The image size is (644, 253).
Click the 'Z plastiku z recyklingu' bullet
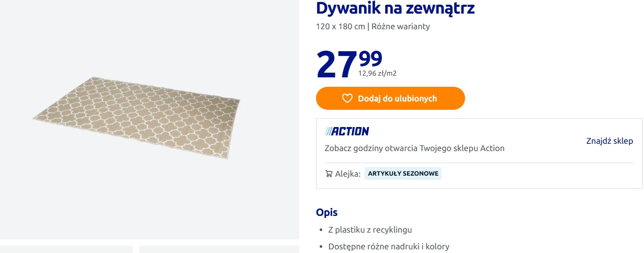[370, 230]
